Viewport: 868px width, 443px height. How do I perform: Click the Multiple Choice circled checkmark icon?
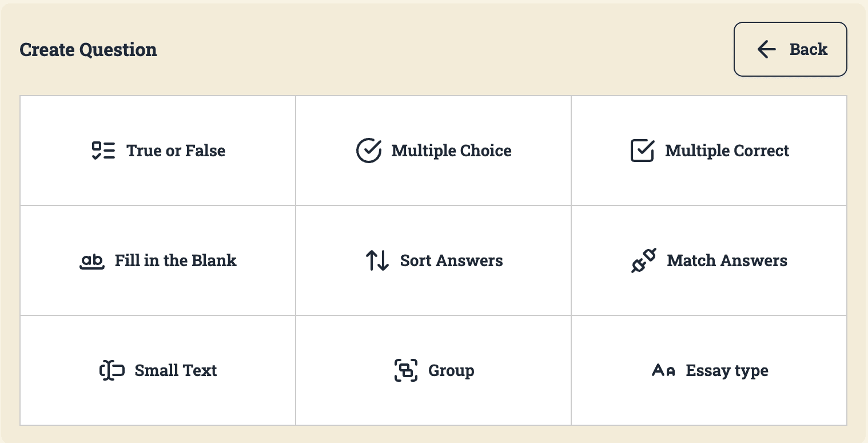pos(369,151)
